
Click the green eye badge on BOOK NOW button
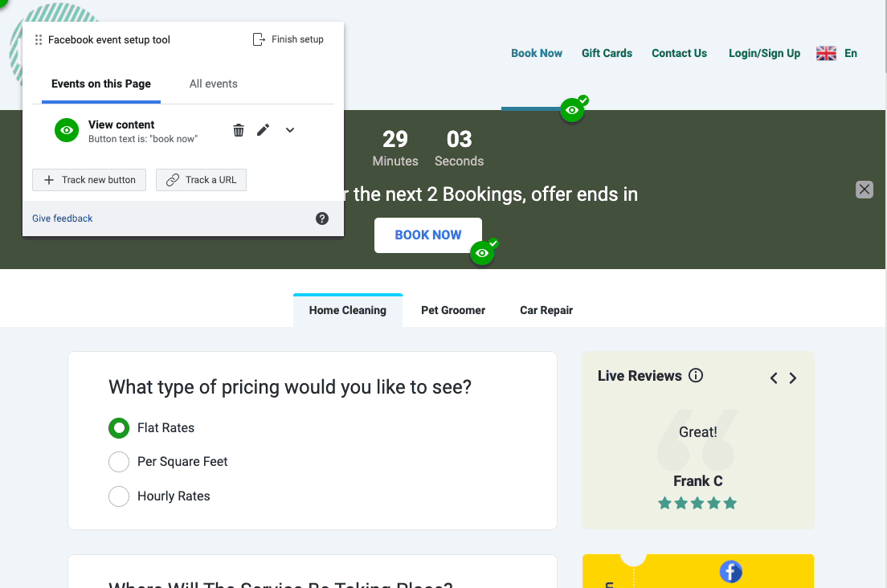tap(482, 253)
